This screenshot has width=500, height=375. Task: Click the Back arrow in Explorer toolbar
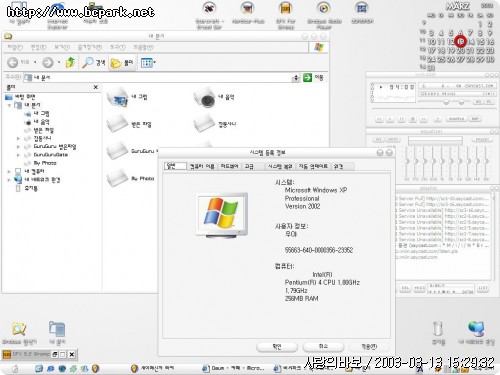[13, 62]
